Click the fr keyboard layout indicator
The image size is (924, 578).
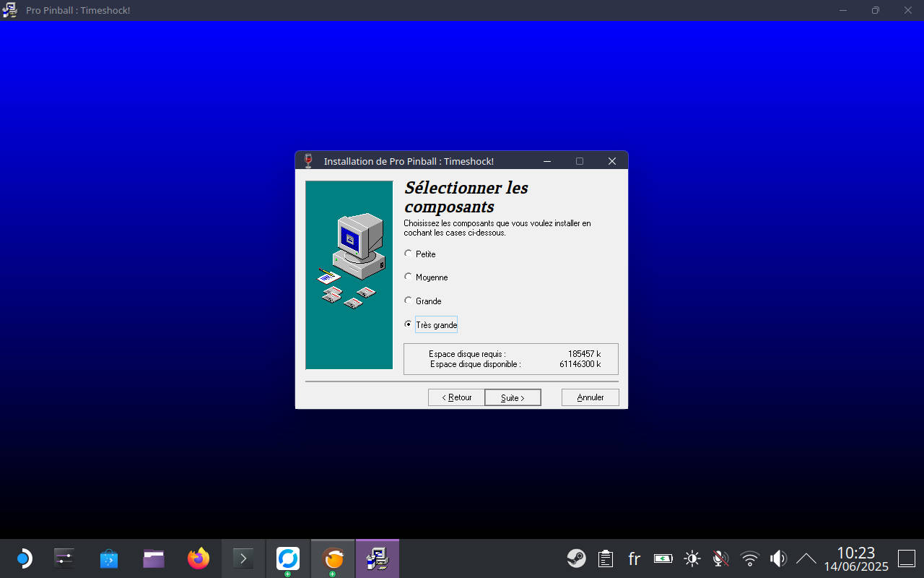point(635,558)
